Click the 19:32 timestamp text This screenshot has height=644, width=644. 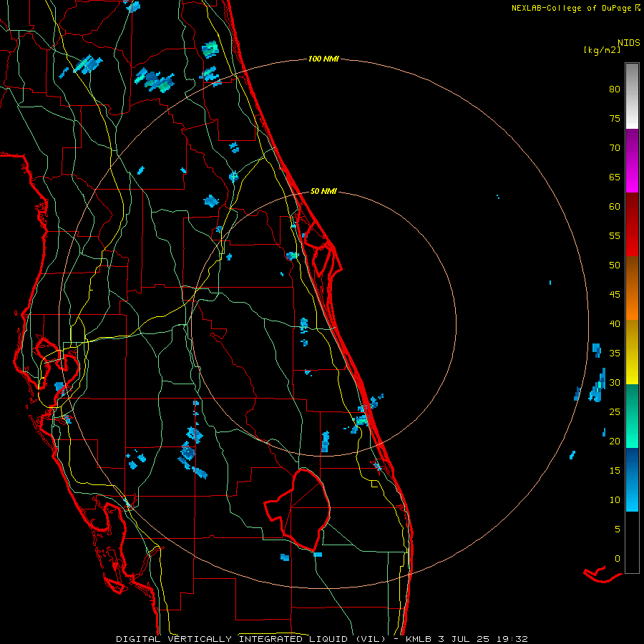511,639
